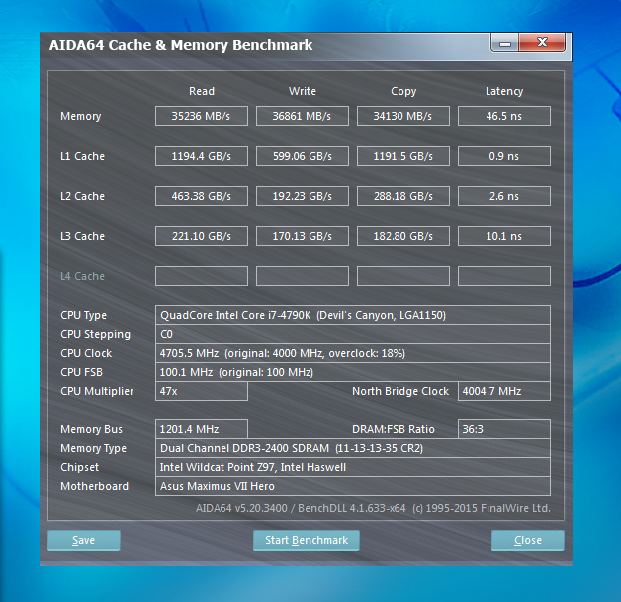Screen dimensions: 621x602
Task: Minimize the AIDA64 benchmark window
Action: 504,43
